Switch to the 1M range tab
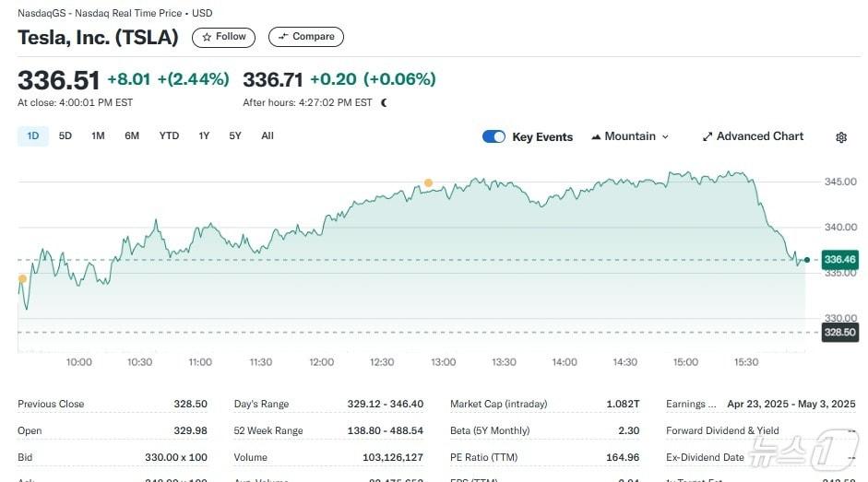868x482 pixels. click(98, 136)
